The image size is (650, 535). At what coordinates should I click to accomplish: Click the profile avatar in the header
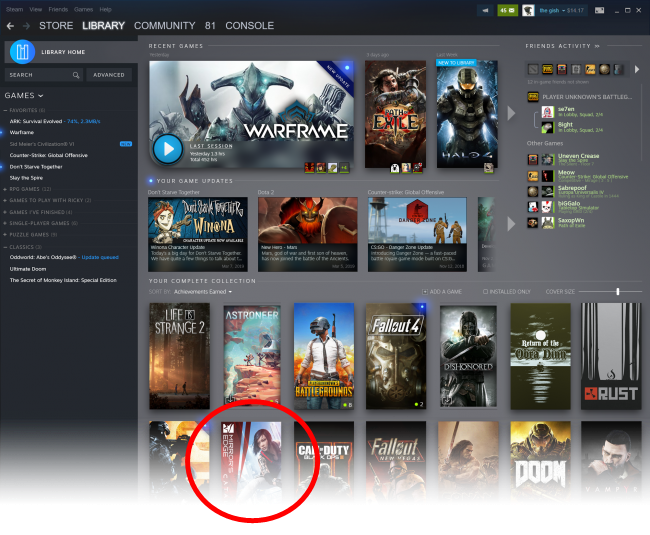point(528,10)
